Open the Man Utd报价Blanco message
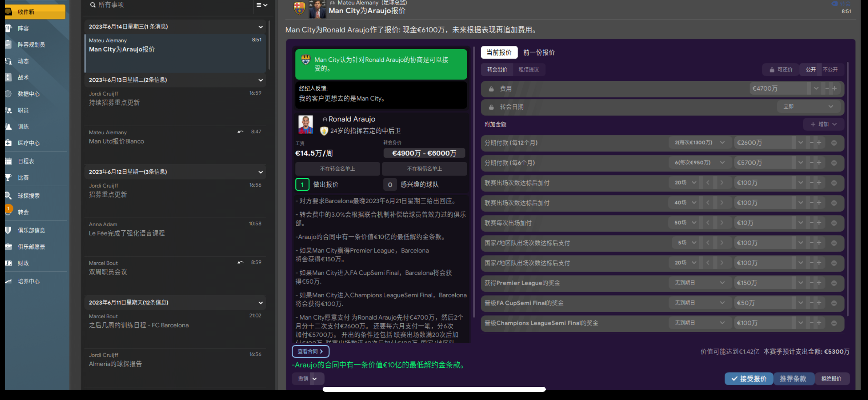Image resolution: width=868 pixels, height=400 pixels. pos(175,145)
